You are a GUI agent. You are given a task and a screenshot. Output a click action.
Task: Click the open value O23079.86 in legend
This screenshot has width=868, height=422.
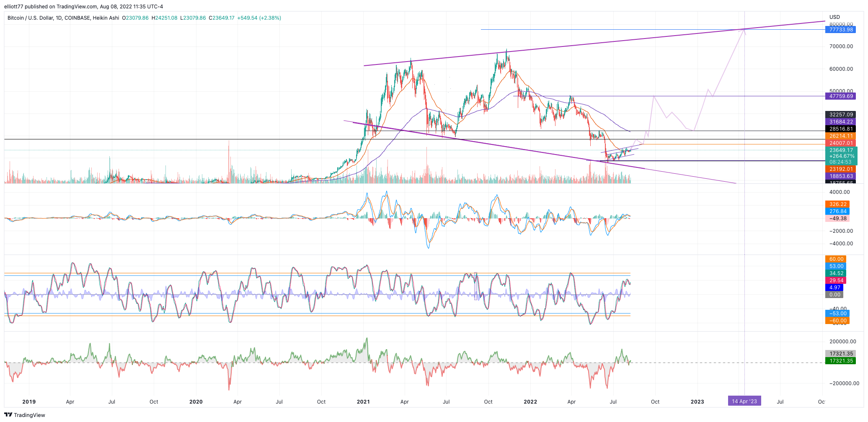click(x=135, y=18)
